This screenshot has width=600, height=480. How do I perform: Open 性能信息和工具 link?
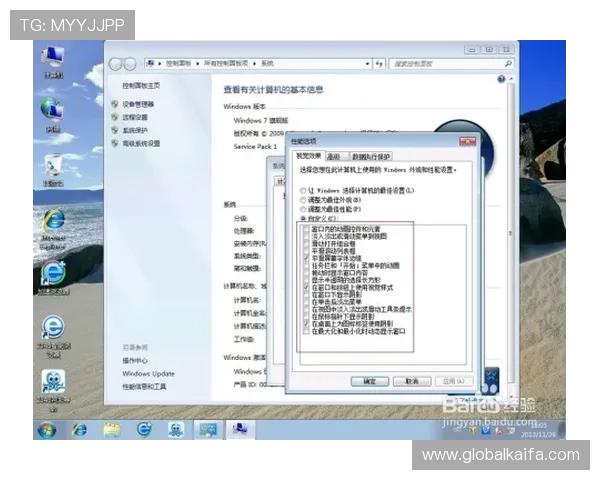pyautogui.click(x=144, y=387)
